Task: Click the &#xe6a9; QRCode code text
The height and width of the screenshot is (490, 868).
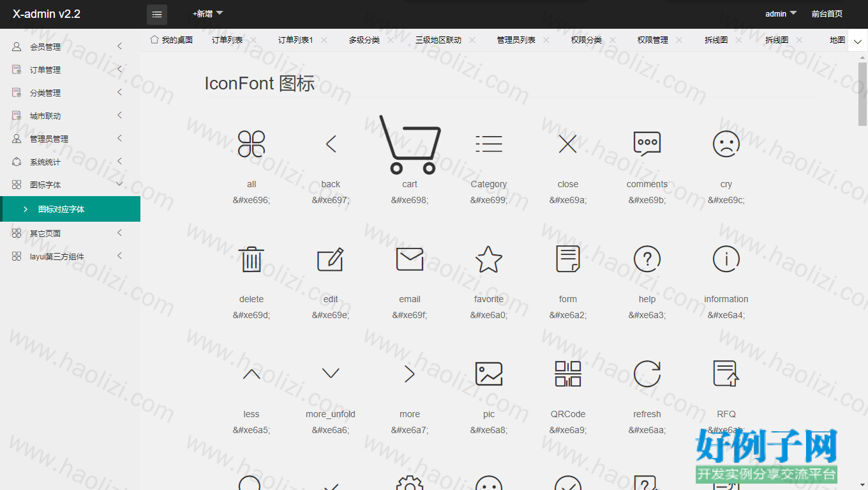Action: coord(568,430)
